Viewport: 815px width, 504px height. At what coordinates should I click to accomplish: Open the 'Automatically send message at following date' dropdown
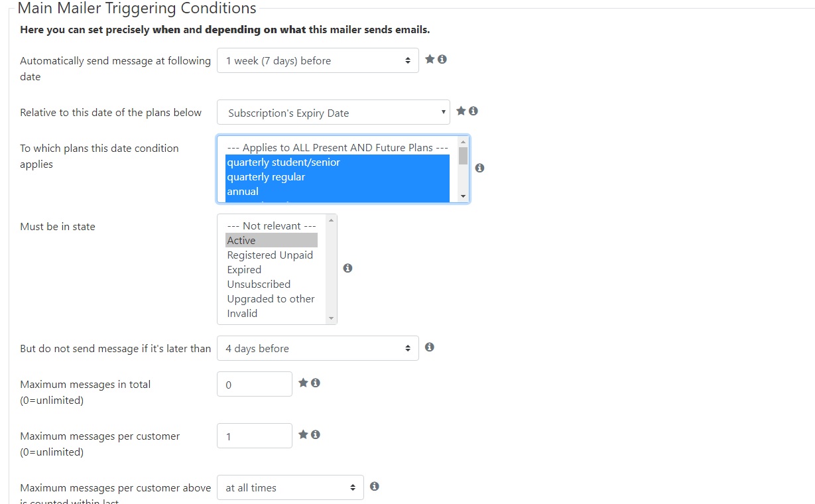click(318, 60)
